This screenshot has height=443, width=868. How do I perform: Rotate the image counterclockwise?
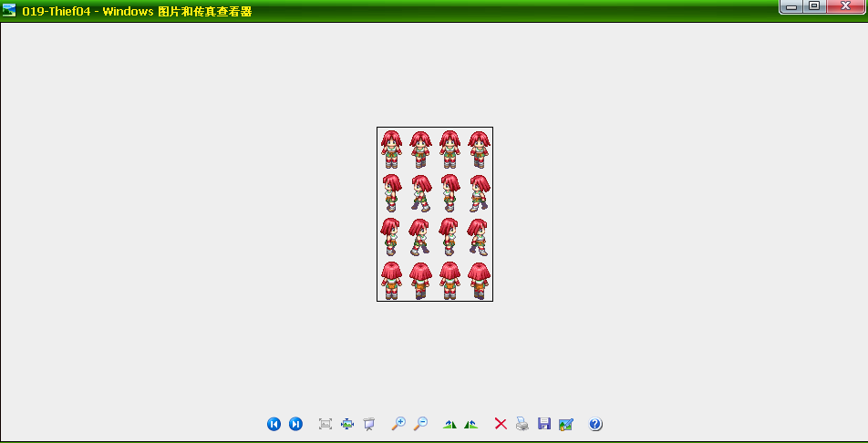[x=470, y=424]
